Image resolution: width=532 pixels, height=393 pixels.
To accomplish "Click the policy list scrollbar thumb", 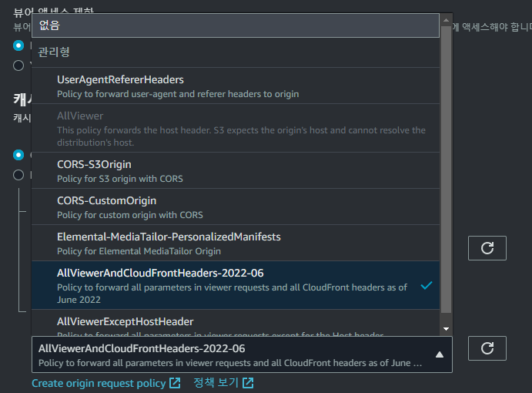I will (447, 170).
